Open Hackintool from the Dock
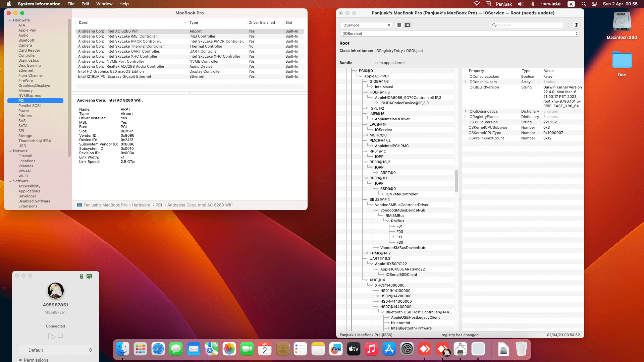Image resolution: width=644 pixels, height=362 pixels. pos(460,349)
